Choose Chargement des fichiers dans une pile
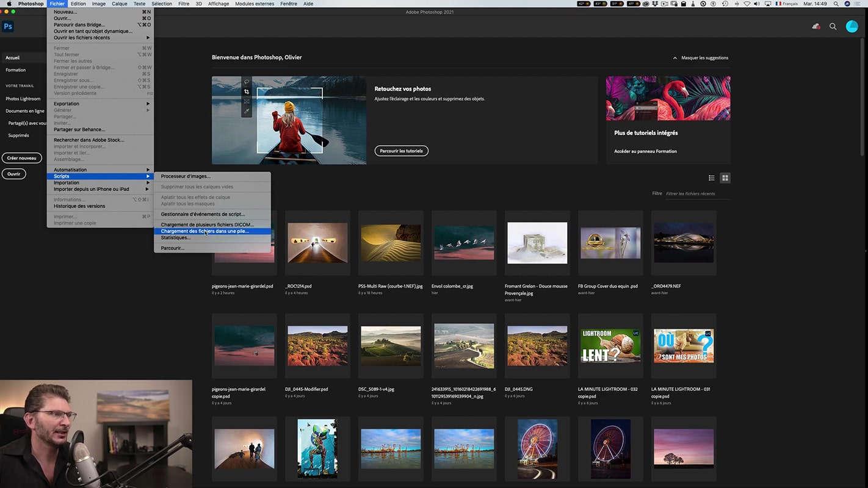This screenshot has width=868, height=488. click(x=212, y=231)
